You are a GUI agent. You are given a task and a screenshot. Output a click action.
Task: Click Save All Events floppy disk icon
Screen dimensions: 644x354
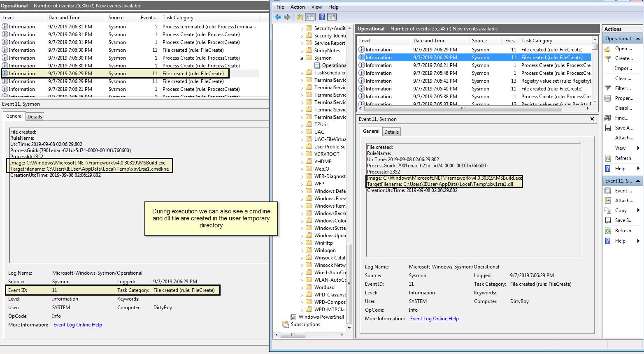pos(608,128)
